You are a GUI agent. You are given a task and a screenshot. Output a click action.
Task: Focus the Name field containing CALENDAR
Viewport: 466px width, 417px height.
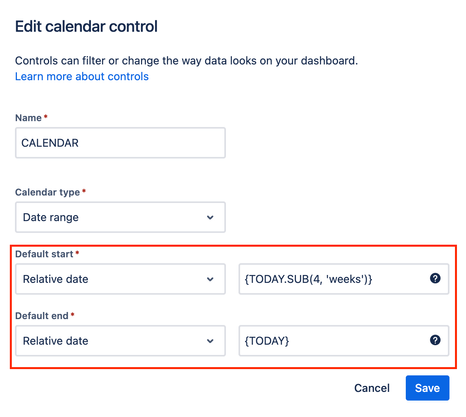point(120,143)
